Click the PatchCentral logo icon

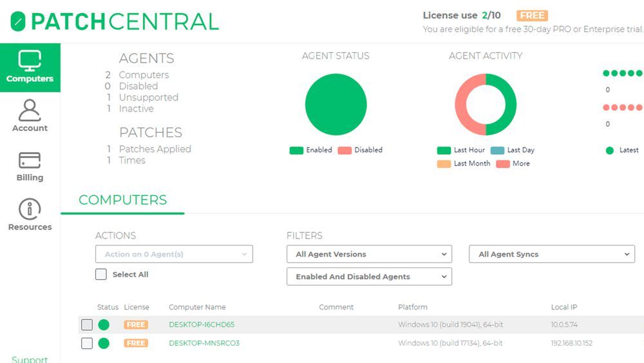coord(18,21)
